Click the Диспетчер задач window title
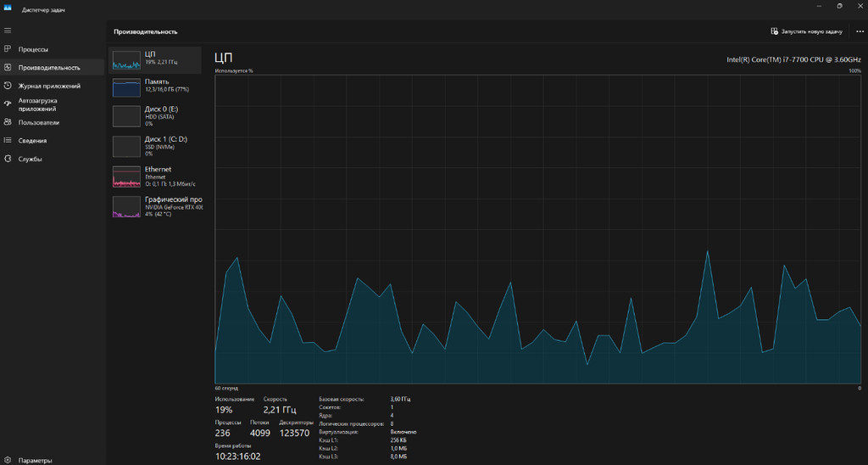The image size is (868, 465). (x=43, y=10)
